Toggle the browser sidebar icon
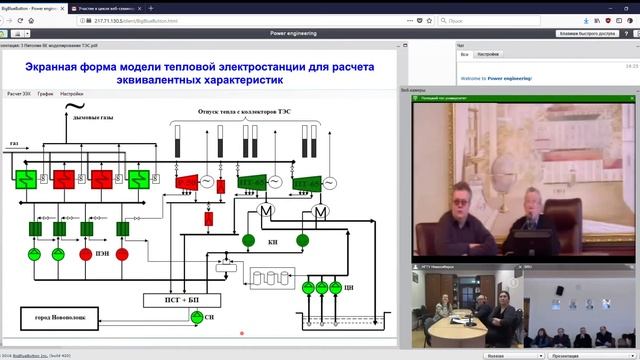This screenshot has height=360, width=640. 619,20
